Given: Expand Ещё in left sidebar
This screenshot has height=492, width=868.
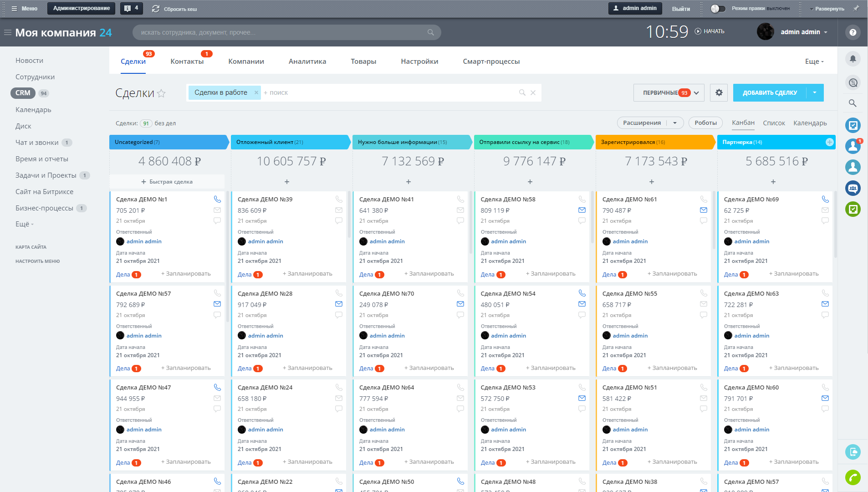Looking at the screenshot, I should [25, 224].
